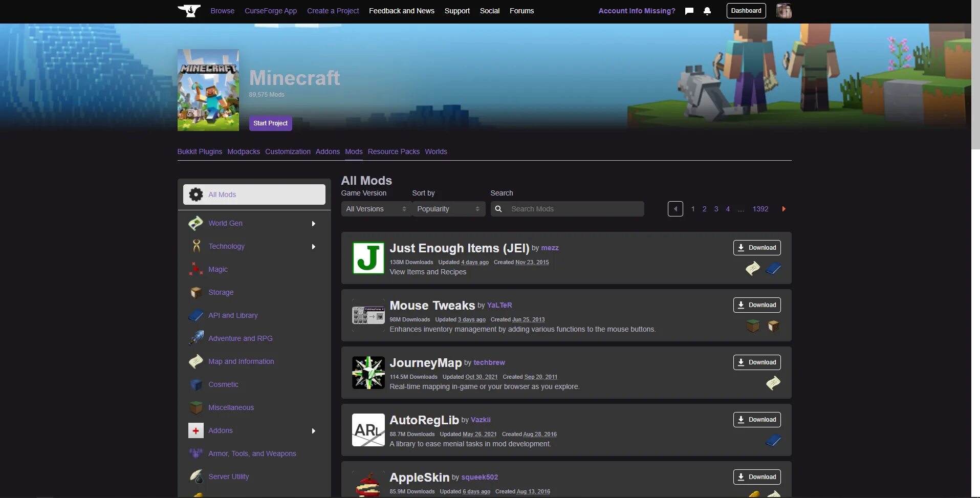Image resolution: width=980 pixels, height=498 pixels.
Task: Click the Technology category icon
Action: (x=196, y=246)
